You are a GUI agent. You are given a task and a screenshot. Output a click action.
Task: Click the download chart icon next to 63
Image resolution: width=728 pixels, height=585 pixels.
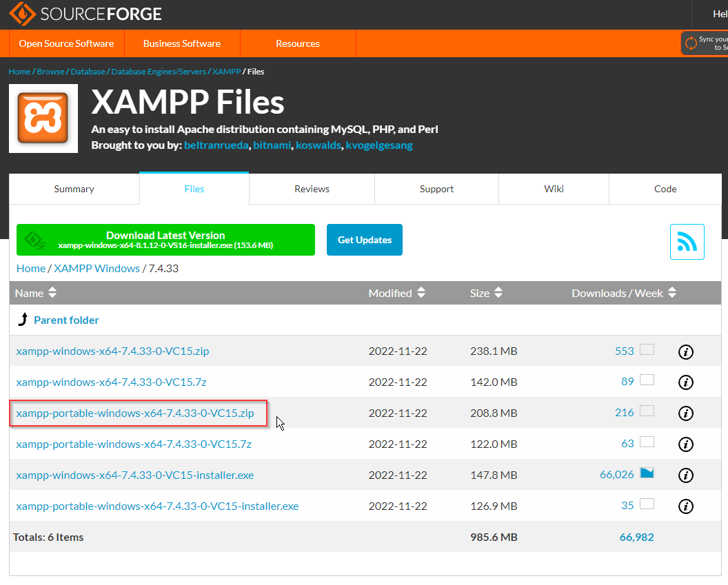tap(647, 442)
